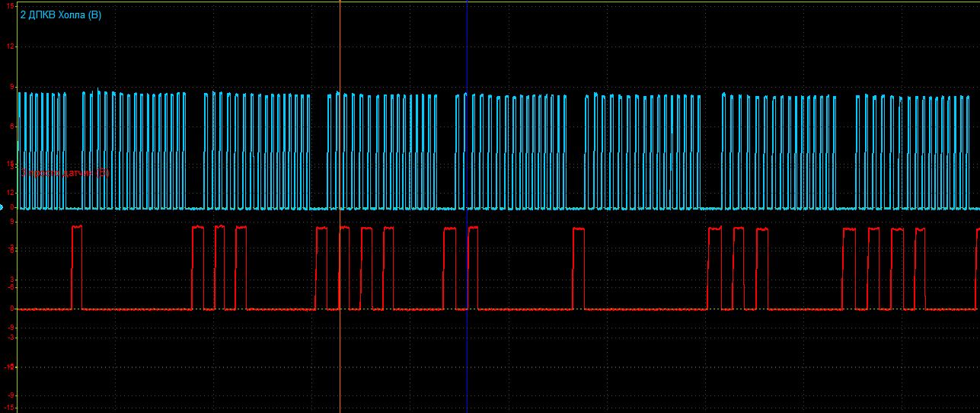The height and width of the screenshot is (413, 980).
Task: Select the red '3 просто датчик (В)' channel label
Action: (x=65, y=173)
